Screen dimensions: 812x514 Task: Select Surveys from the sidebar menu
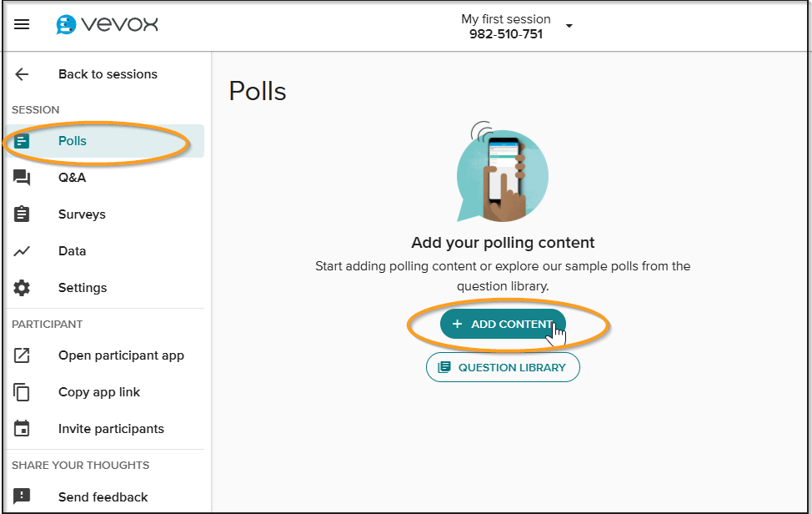pyautogui.click(x=82, y=214)
